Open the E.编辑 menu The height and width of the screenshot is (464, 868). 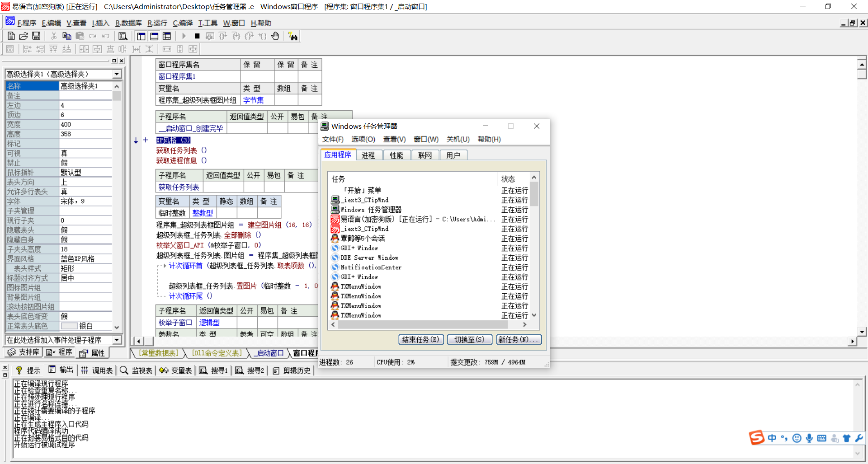click(51, 23)
